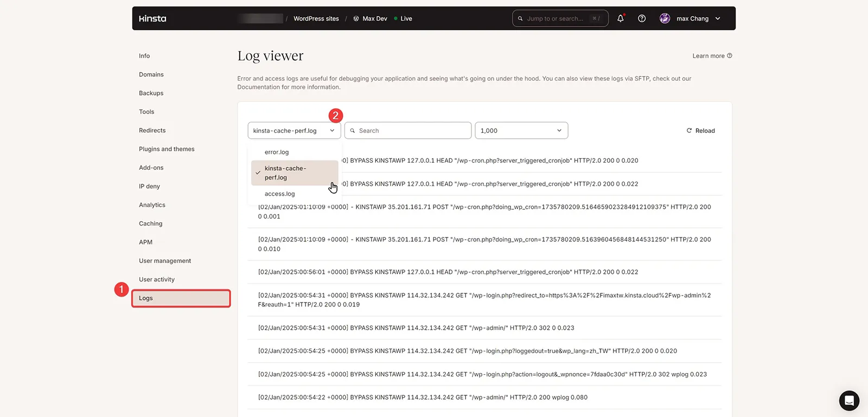Click the reload arrow icon
This screenshot has height=417, width=868.
click(689, 131)
